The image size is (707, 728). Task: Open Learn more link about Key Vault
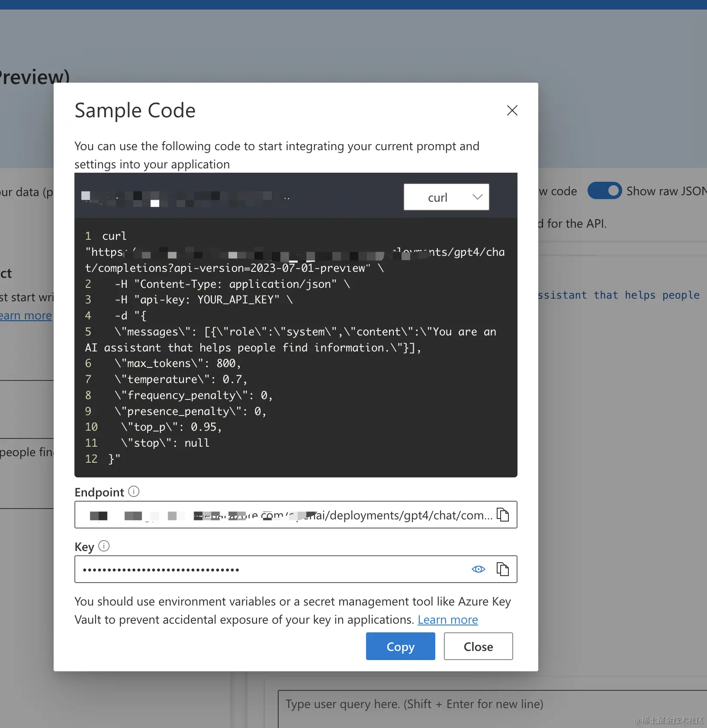pyautogui.click(x=447, y=620)
